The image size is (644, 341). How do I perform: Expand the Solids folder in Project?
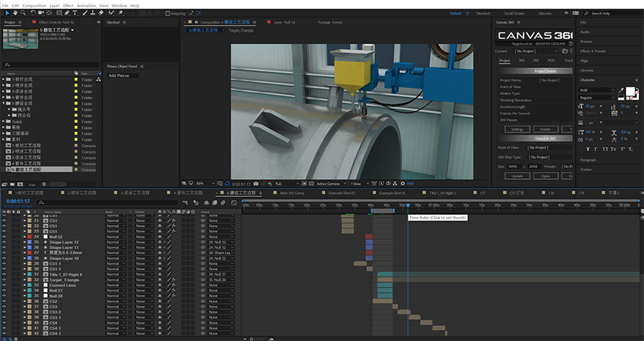click(4, 122)
